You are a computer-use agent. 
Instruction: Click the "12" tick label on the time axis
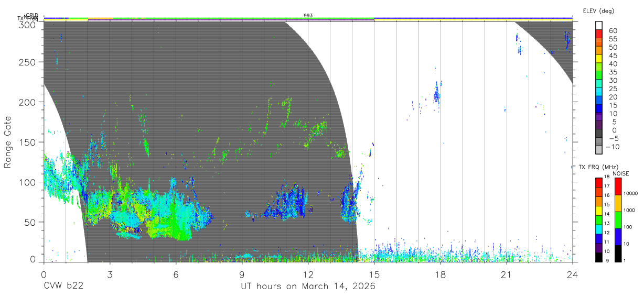[308, 274]
